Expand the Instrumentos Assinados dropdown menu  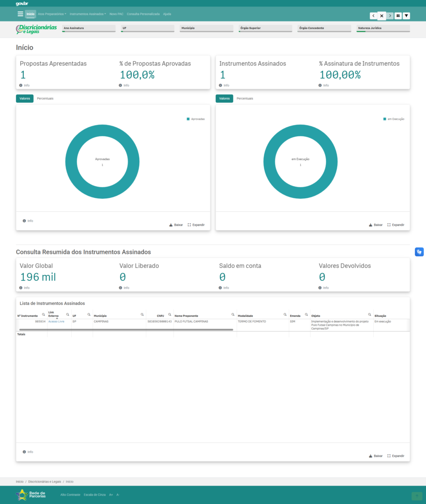tap(88, 14)
